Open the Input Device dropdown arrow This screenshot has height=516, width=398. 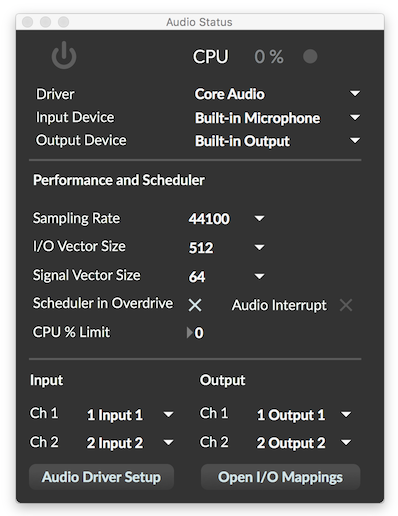(355, 117)
